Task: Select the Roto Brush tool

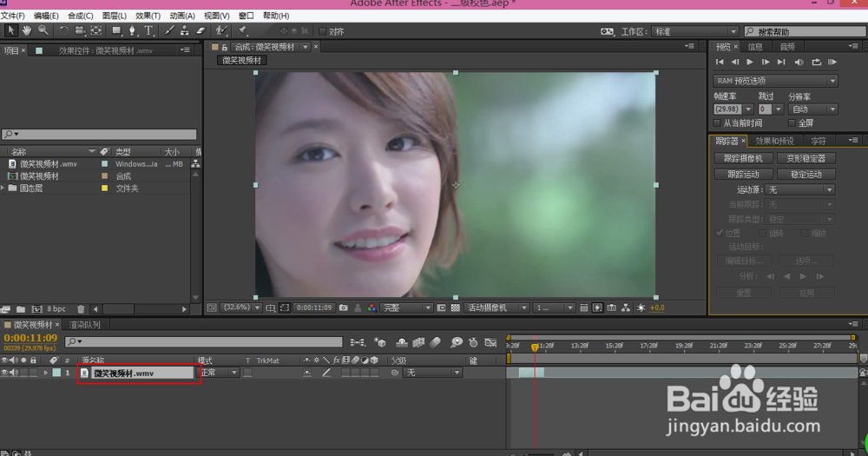Action: click(221, 30)
